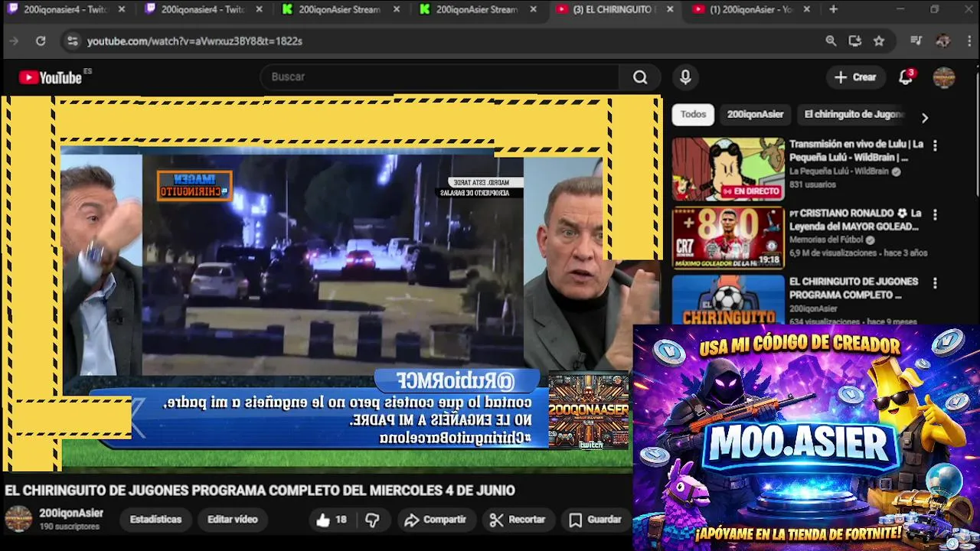Reload the page

[x=41, y=41]
